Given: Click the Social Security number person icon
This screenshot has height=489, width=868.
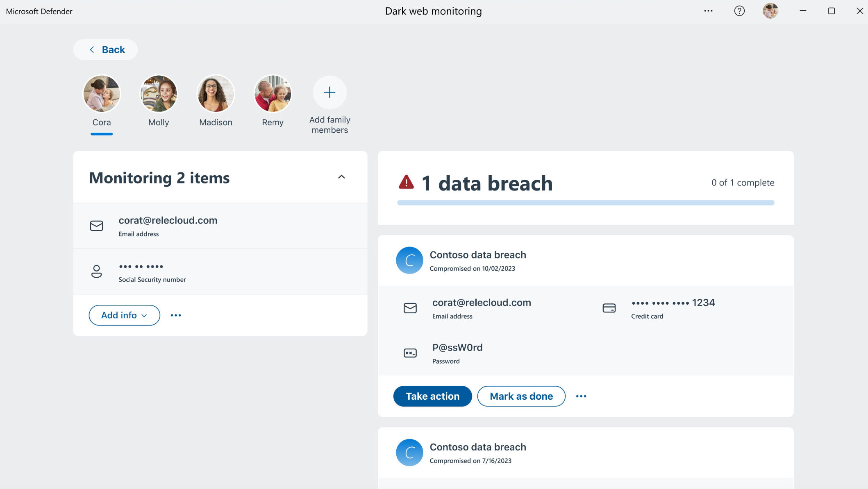Looking at the screenshot, I should click(x=96, y=271).
